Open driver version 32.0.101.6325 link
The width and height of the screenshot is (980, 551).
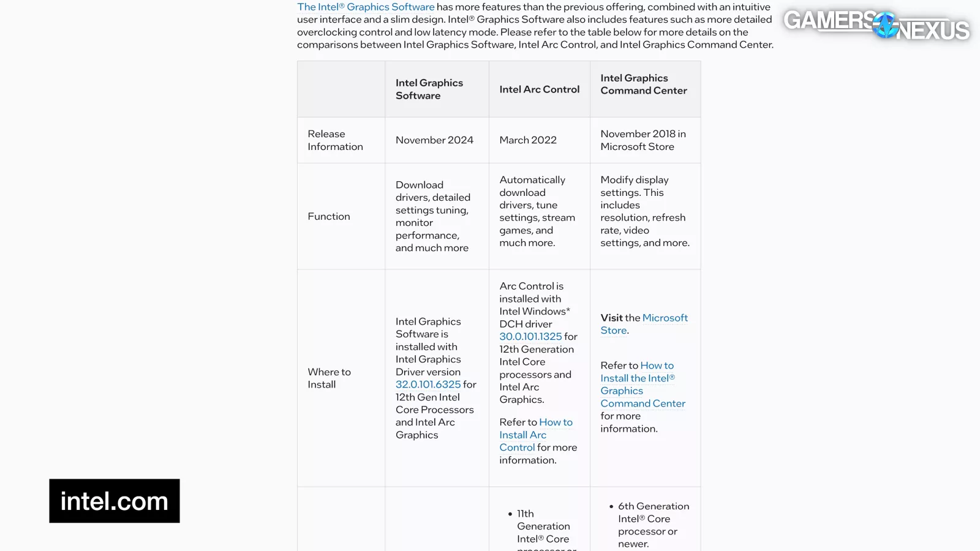[428, 384]
